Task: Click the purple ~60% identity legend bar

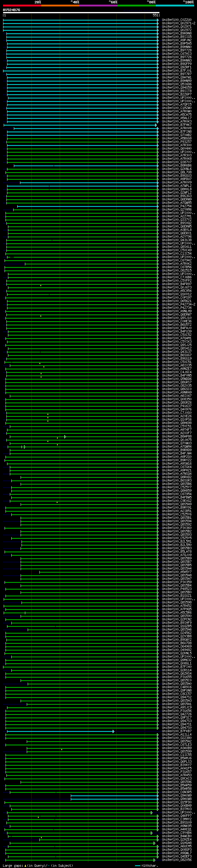Action: 98,6
